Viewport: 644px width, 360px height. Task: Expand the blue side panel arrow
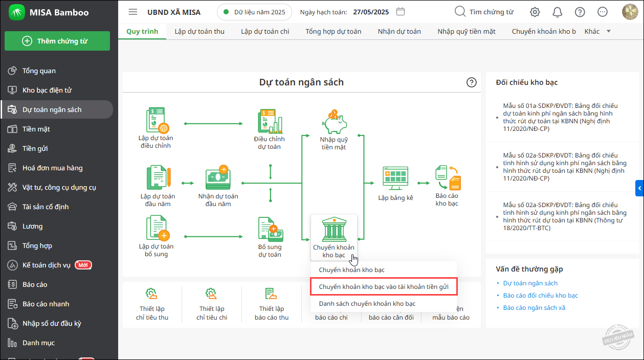click(x=639, y=188)
